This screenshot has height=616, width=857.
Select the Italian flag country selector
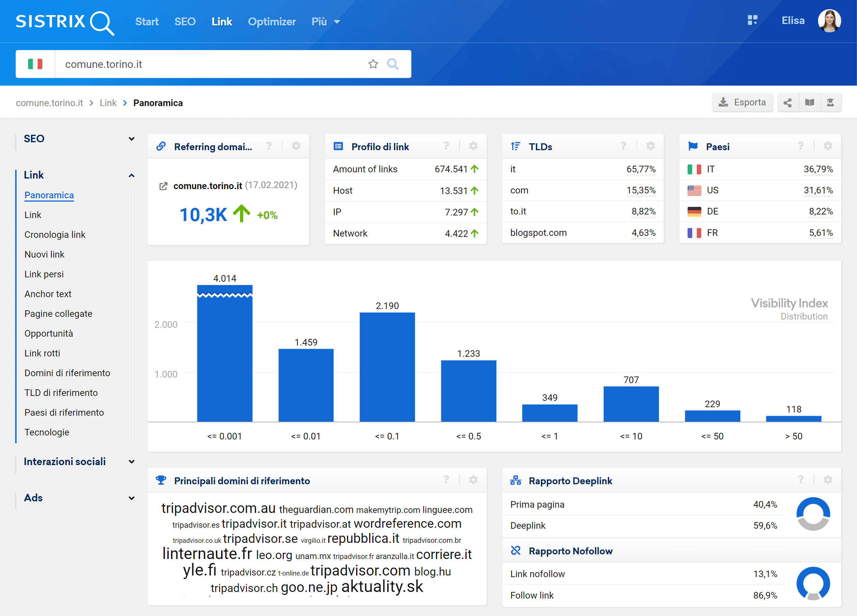click(35, 64)
